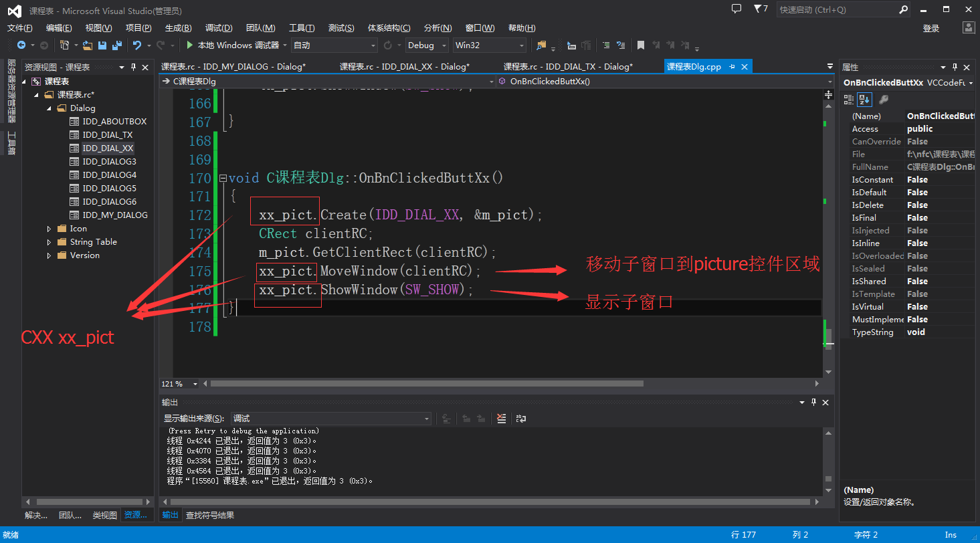Open the 自动 debugger type dropdown
Image resolution: width=980 pixels, height=543 pixels.
pos(334,45)
